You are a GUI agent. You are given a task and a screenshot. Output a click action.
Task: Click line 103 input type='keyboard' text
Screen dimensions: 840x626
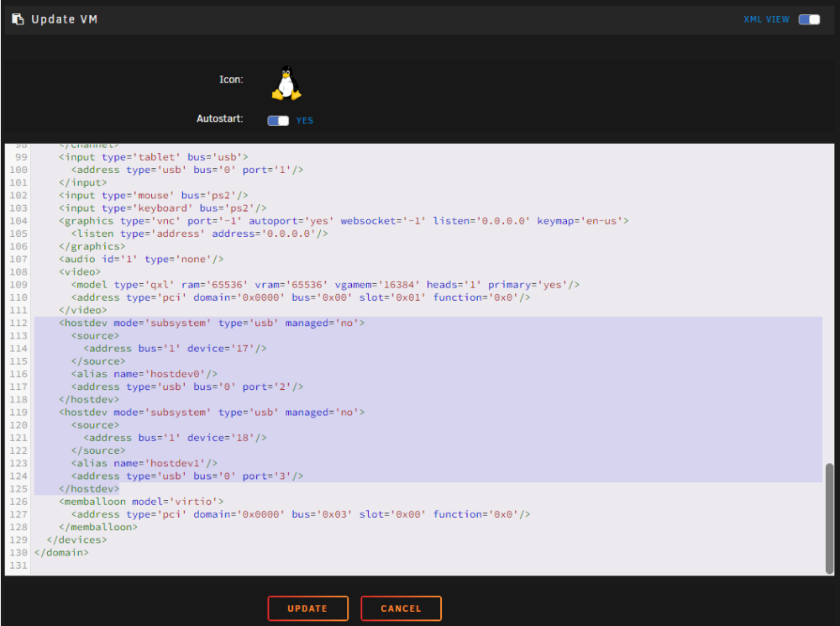point(163,208)
